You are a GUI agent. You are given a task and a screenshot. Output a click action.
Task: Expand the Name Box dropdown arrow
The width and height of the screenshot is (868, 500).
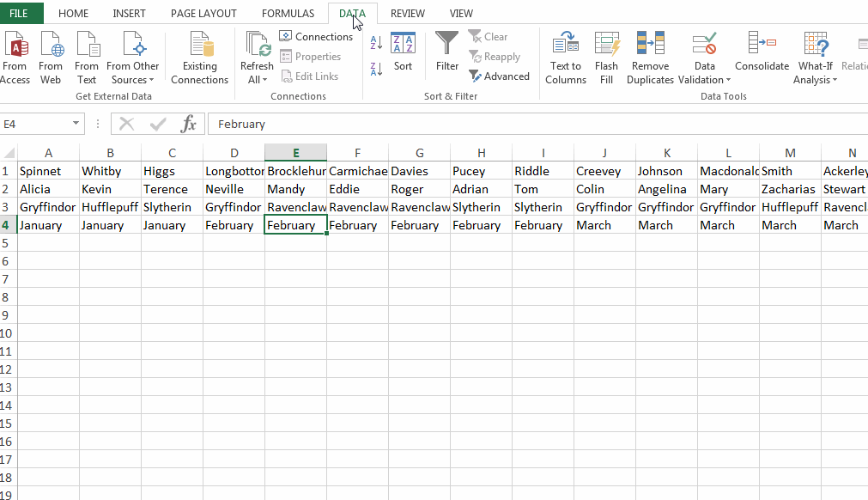click(x=76, y=124)
